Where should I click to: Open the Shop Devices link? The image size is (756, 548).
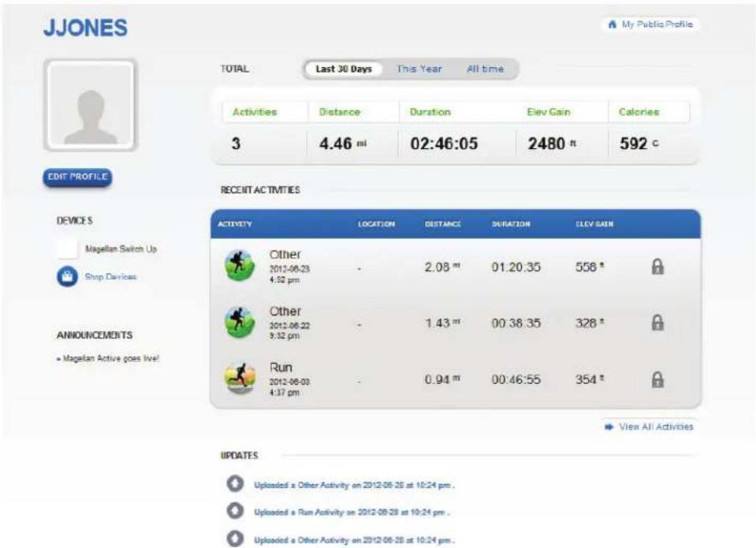[x=110, y=277]
